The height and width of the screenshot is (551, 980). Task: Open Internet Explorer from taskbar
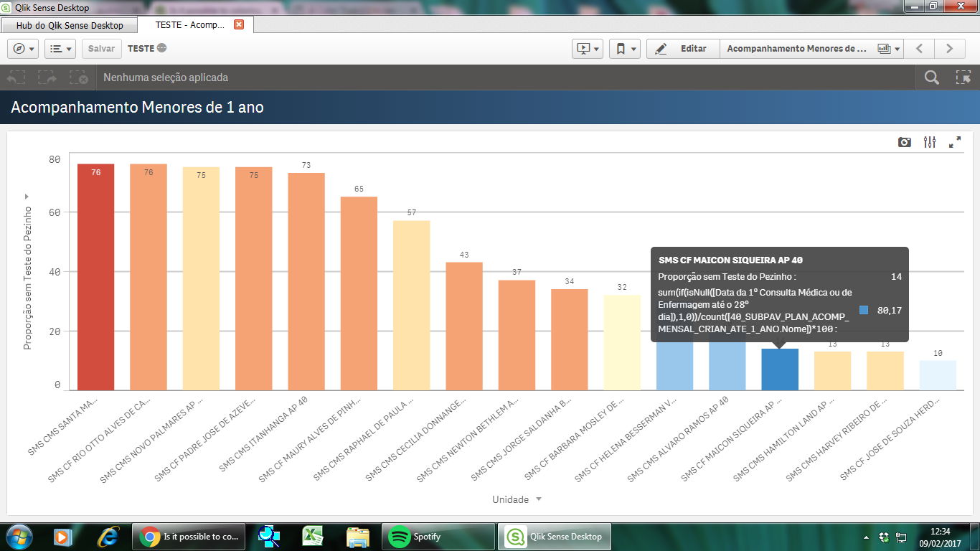[x=108, y=537]
